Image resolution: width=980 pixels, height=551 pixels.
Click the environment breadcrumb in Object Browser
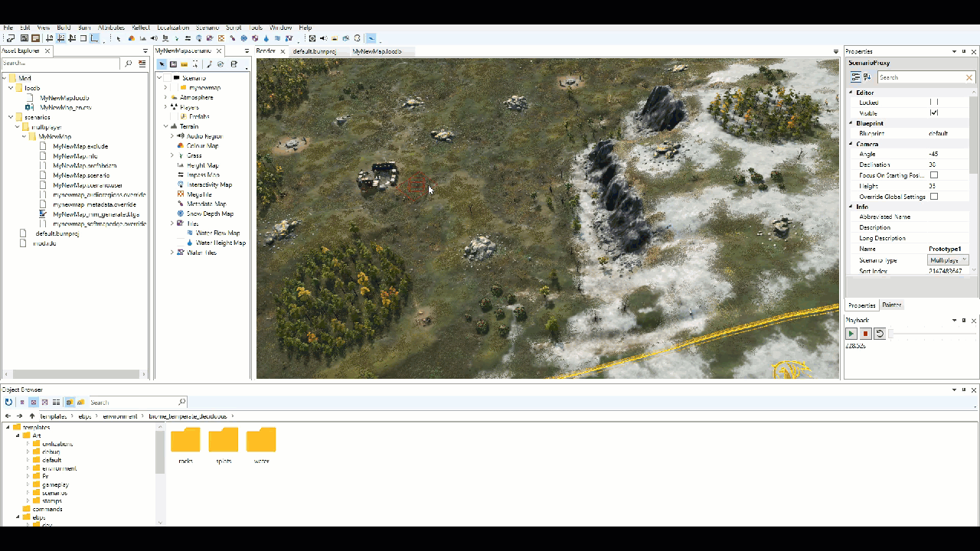tap(122, 416)
